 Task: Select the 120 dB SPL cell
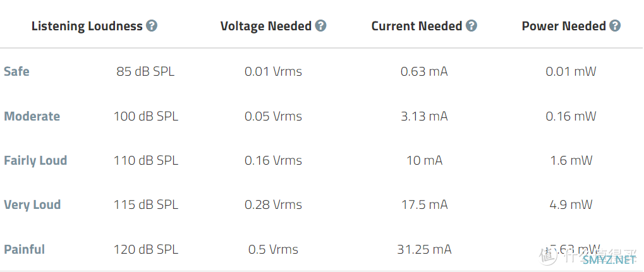point(146,249)
